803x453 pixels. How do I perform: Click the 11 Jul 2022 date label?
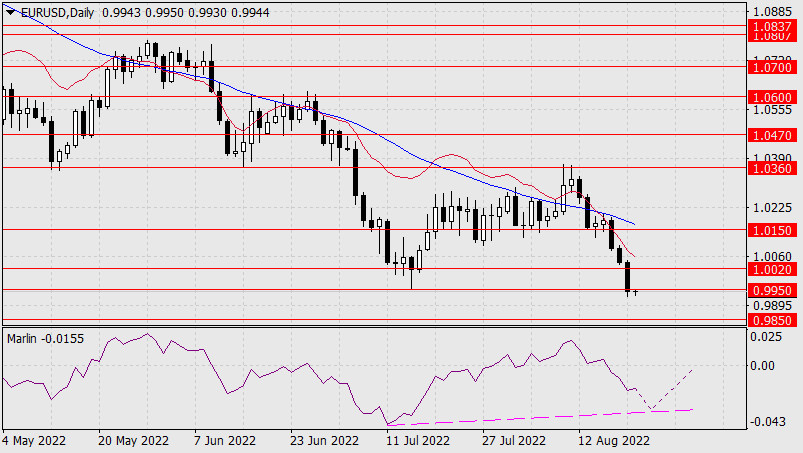pyautogui.click(x=418, y=441)
